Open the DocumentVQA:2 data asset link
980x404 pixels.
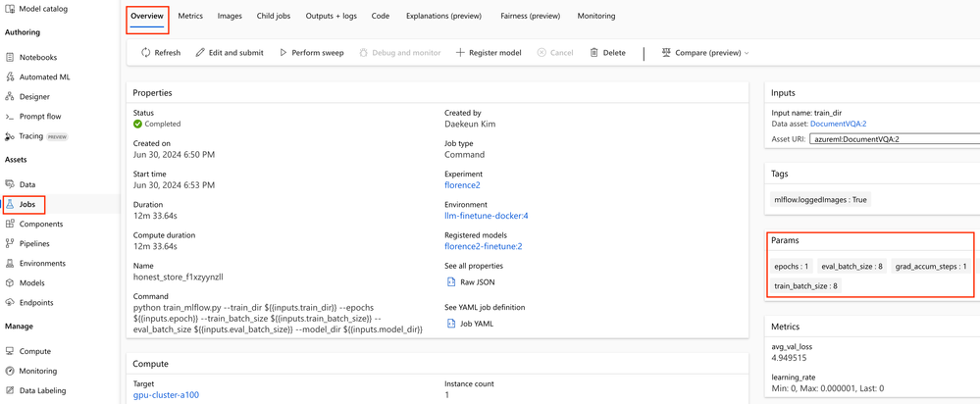[x=838, y=125]
